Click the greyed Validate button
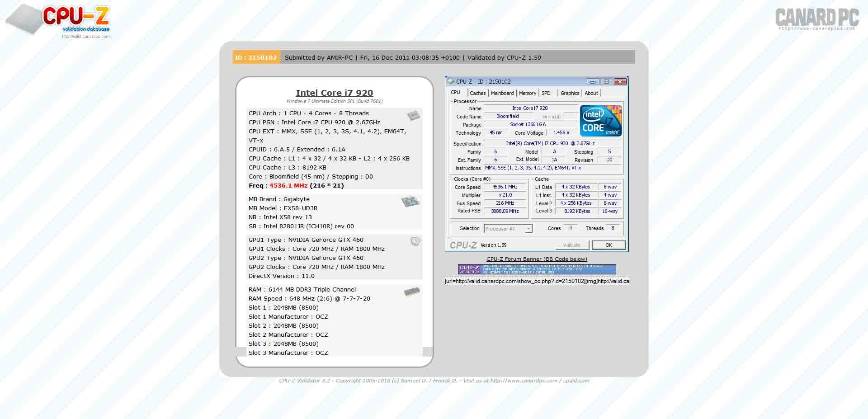The height and width of the screenshot is (419, 868). [x=572, y=245]
